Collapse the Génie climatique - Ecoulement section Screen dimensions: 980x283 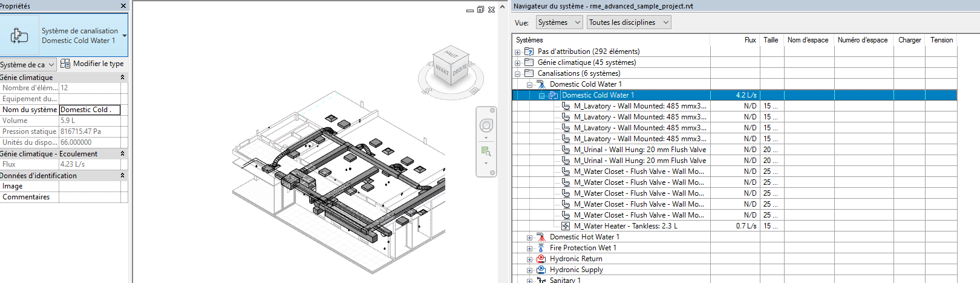(122, 154)
